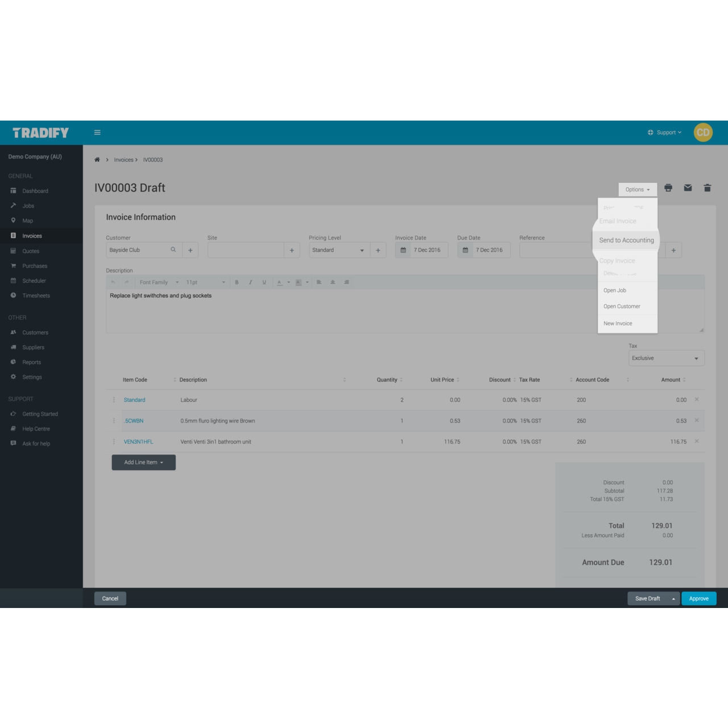Expand the Tax Exclusive dropdown
The image size is (728, 728).
tap(666, 358)
